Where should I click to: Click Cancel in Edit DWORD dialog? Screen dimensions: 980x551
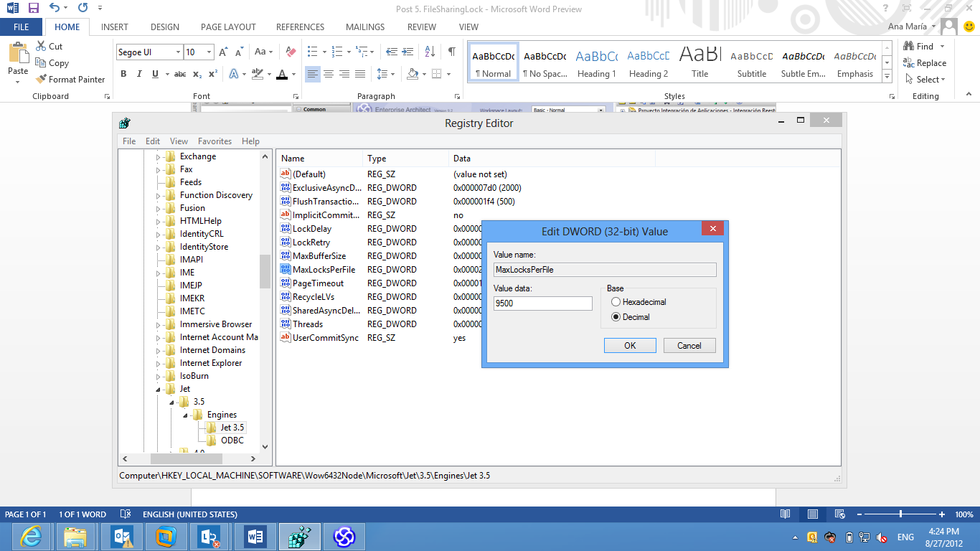[689, 345]
